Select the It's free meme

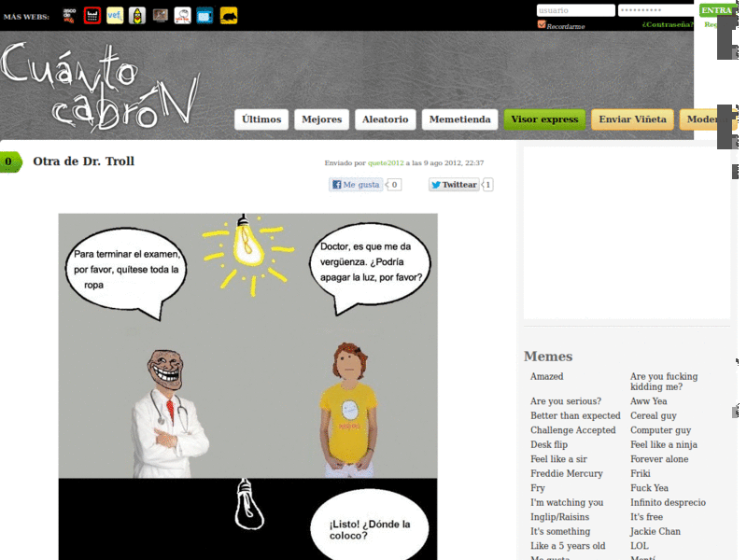coord(646,517)
